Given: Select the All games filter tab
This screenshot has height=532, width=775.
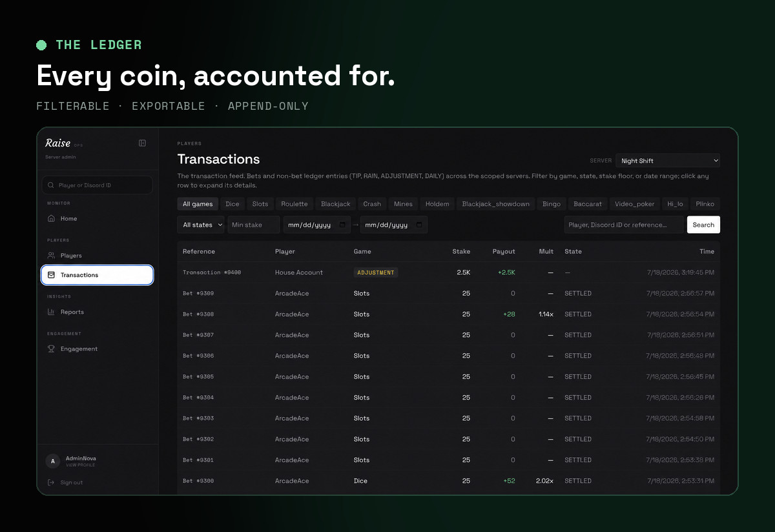Looking at the screenshot, I should 198,204.
